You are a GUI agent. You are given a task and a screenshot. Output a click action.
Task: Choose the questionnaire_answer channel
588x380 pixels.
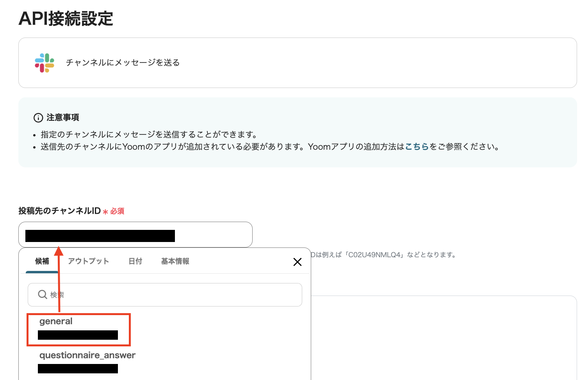tap(87, 355)
